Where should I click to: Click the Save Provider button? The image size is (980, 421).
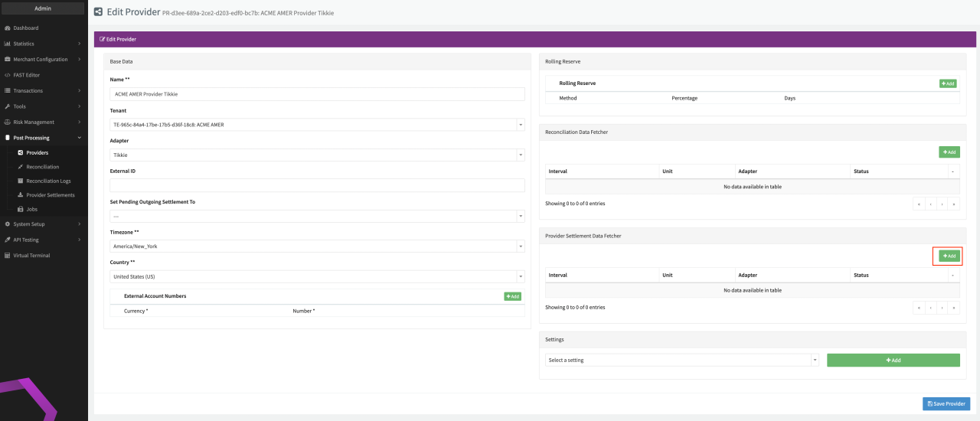point(946,404)
